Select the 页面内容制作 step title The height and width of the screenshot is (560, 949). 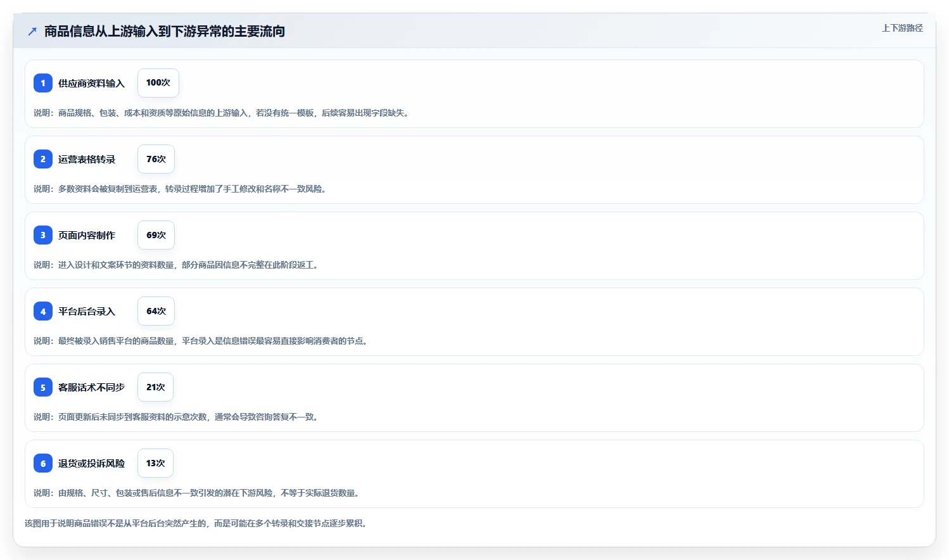click(87, 235)
